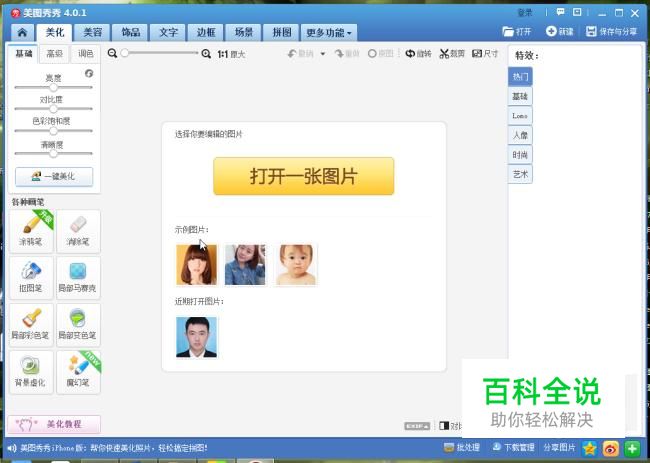
Task: Select the Lomo effects category
Action: click(x=520, y=116)
